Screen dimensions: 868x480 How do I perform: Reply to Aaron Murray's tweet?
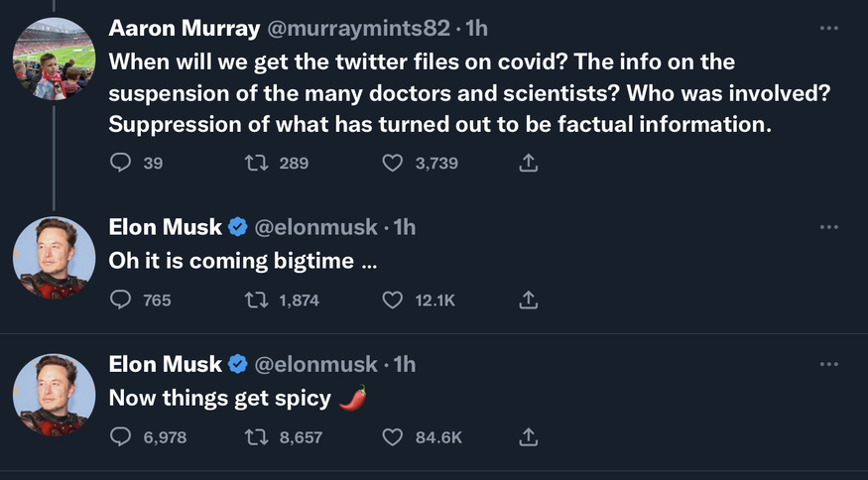[x=120, y=163]
